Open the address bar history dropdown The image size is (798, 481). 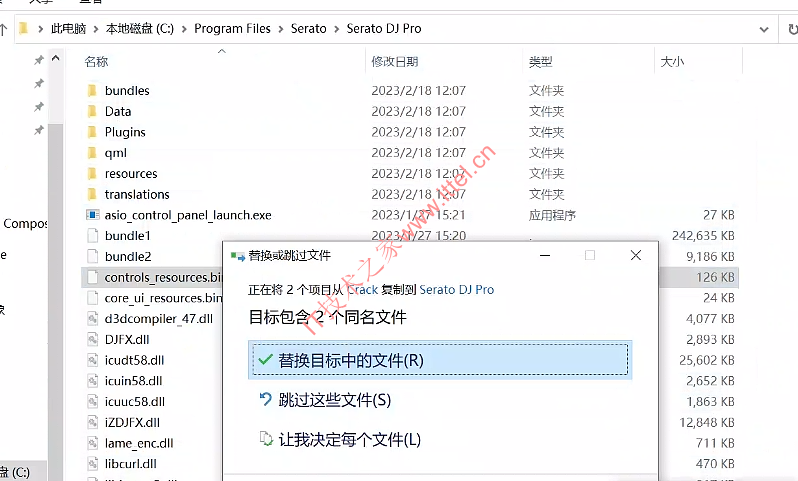[763, 30]
